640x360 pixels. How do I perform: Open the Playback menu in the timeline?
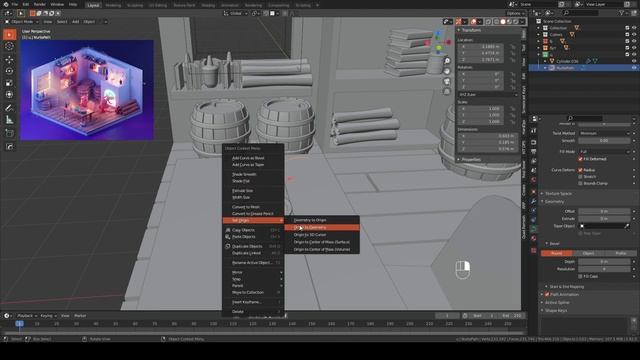coord(27,316)
